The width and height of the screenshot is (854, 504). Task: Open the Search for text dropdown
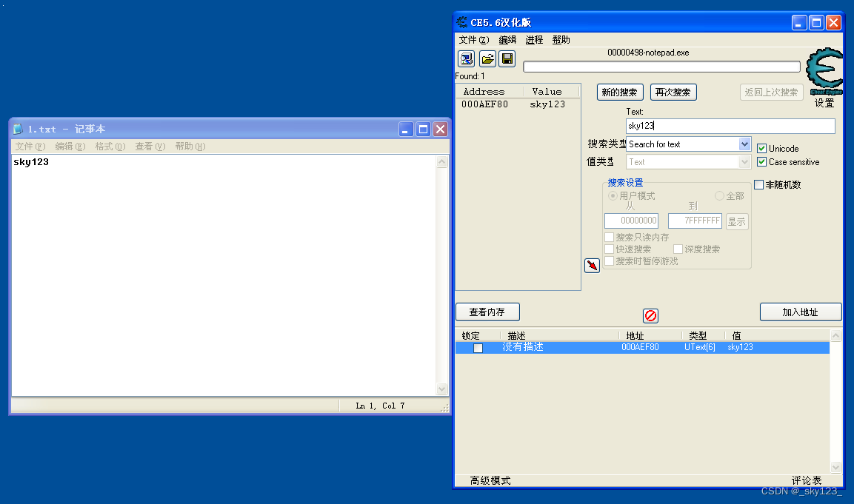[x=744, y=144]
